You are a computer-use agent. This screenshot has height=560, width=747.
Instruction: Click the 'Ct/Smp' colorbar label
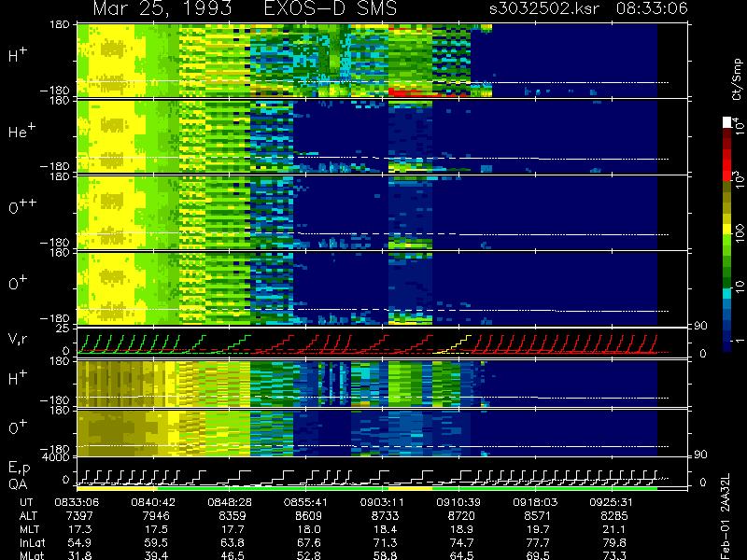point(737,78)
